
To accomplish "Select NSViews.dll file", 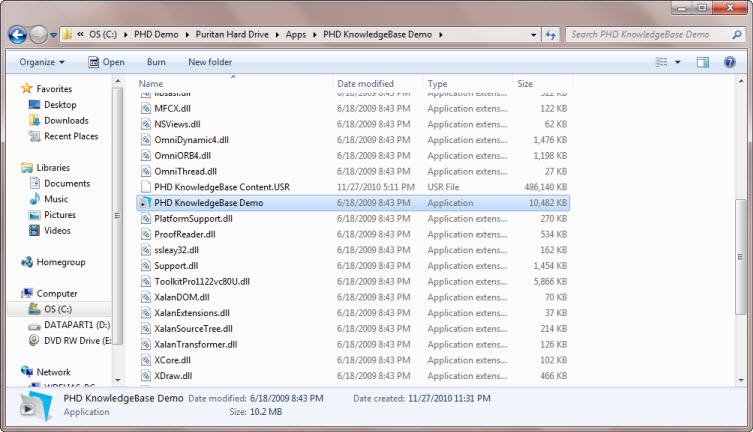I will (x=177, y=124).
